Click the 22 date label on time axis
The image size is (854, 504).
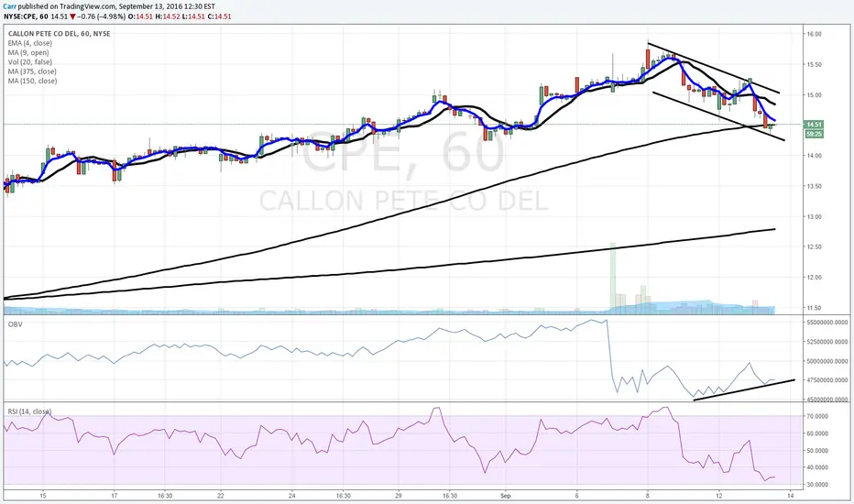click(x=221, y=496)
